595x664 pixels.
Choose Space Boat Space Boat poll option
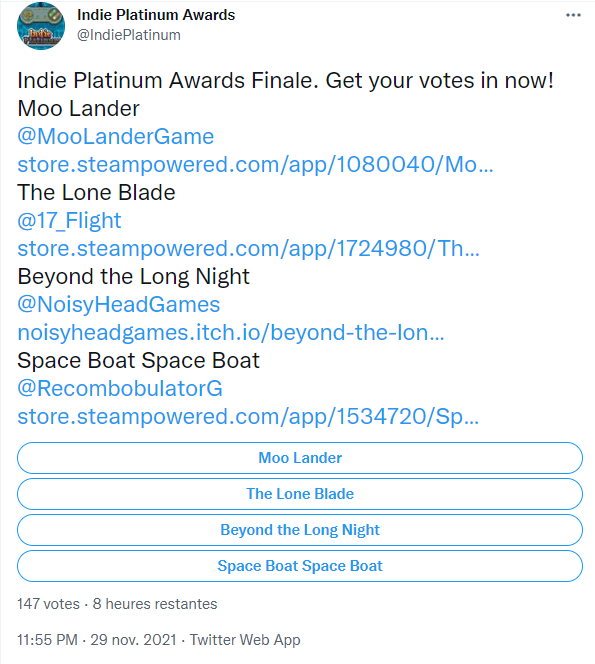coord(300,566)
